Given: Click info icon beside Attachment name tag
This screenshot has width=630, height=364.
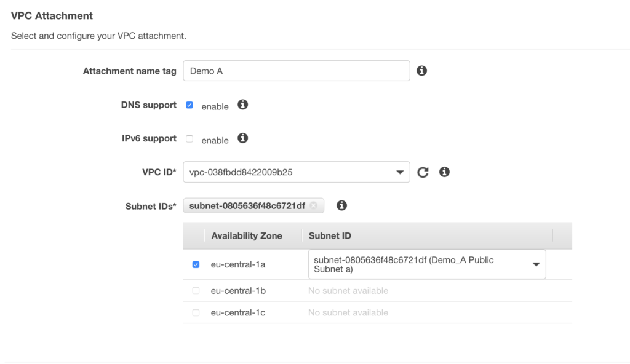Looking at the screenshot, I should pyautogui.click(x=421, y=71).
